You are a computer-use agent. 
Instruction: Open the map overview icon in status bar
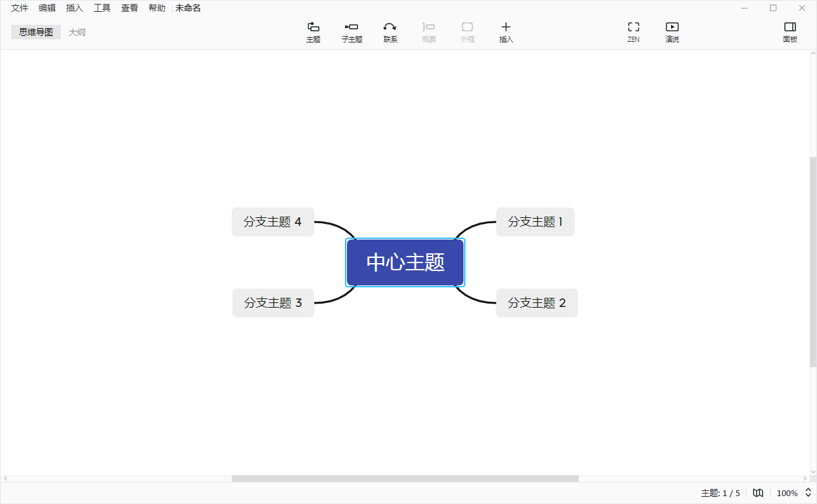[758, 493]
